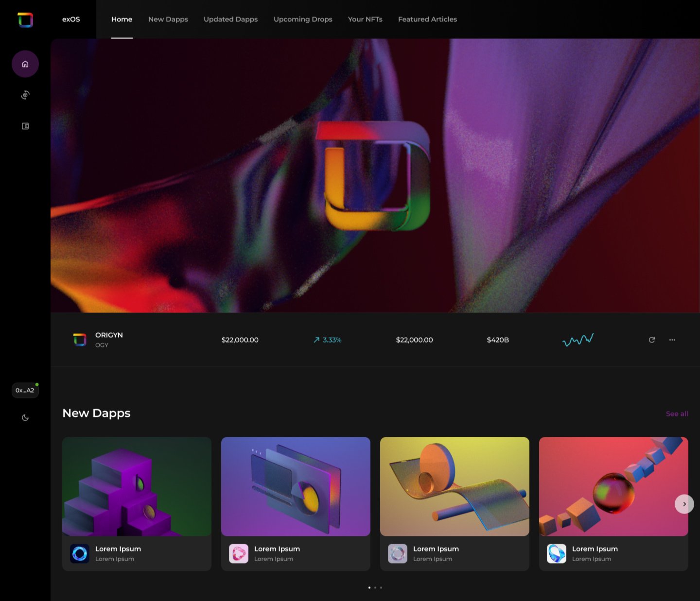Click the gray ring app icon on the third card
The width and height of the screenshot is (700, 601).
398,554
